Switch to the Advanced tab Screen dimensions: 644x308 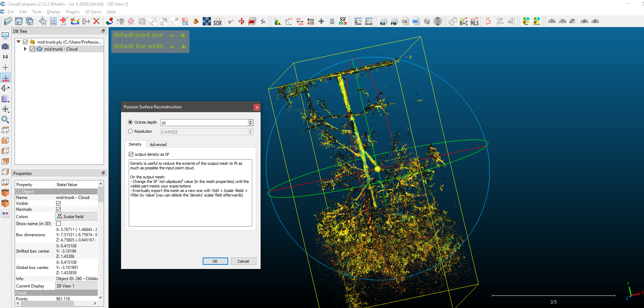pos(158,145)
